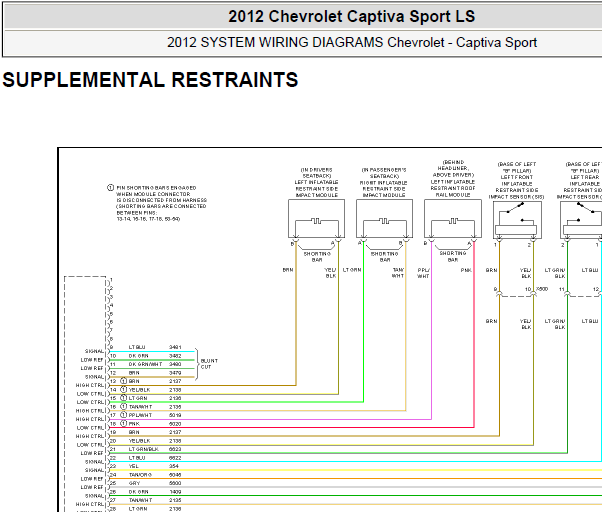Click the 'SIGNAL' function label at pin 9
This screenshot has height=512, width=602.
tap(94, 351)
